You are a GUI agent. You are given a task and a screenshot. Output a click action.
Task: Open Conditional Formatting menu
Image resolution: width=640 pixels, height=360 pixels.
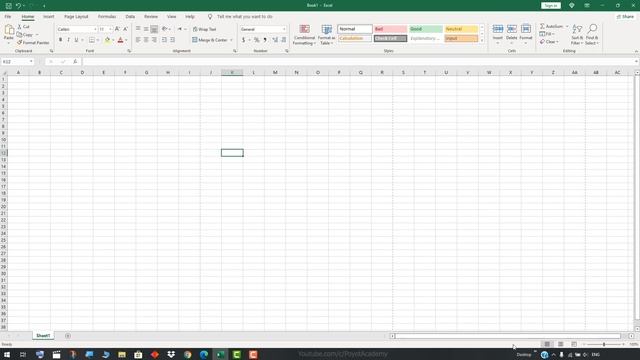[x=304, y=35]
